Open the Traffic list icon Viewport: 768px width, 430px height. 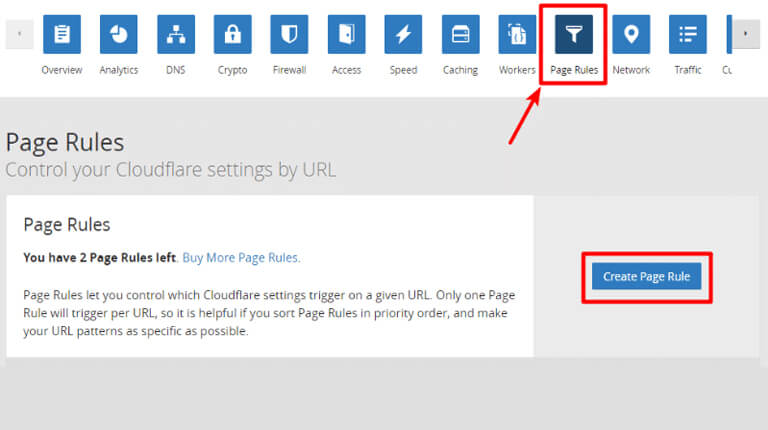click(x=688, y=34)
